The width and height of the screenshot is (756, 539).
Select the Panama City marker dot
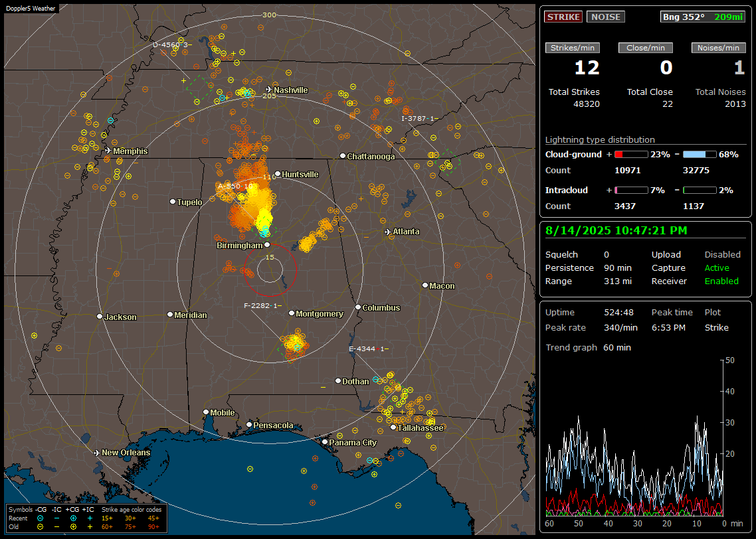[x=325, y=441]
